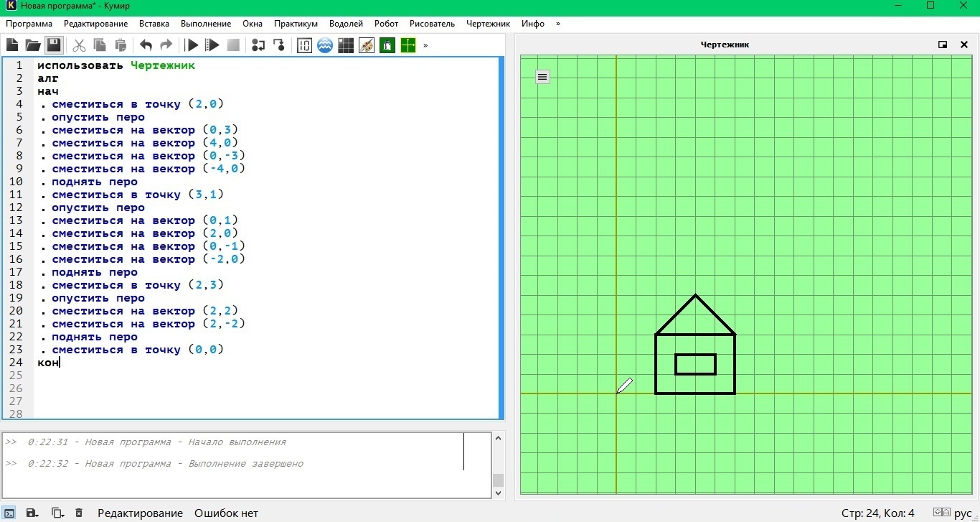Clear the console with the trash icon
980x522 pixels.
(x=79, y=513)
